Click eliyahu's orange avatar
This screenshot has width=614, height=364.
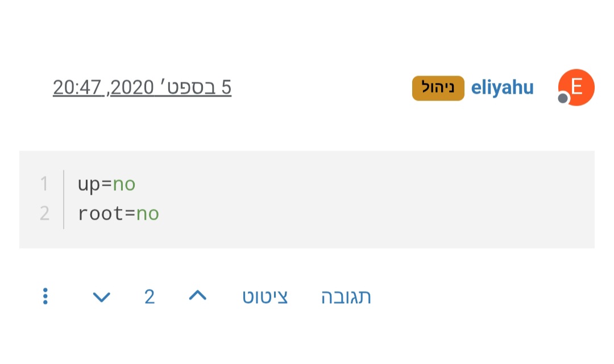576,86
